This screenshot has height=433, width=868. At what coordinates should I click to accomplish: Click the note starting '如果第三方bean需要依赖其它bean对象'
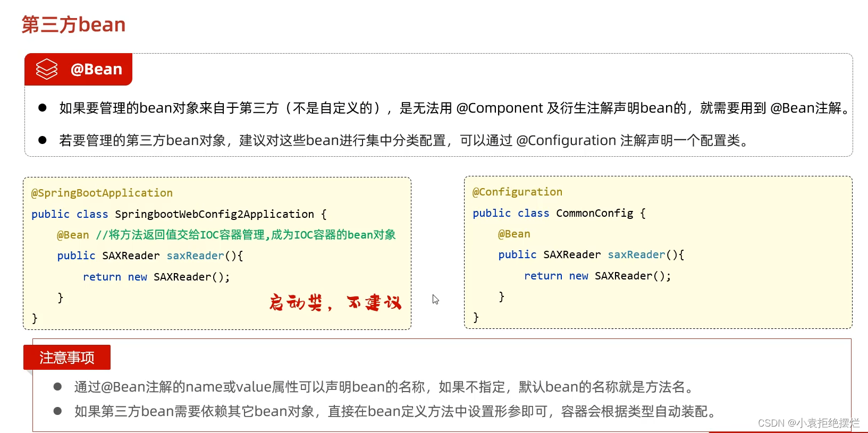pyautogui.click(x=397, y=411)
